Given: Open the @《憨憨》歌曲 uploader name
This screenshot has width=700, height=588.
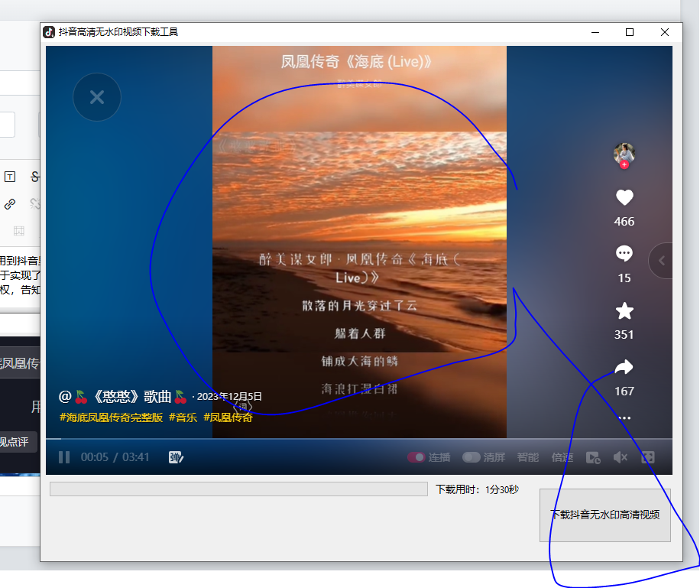Looking at the screenshot, I should (123, 396).
